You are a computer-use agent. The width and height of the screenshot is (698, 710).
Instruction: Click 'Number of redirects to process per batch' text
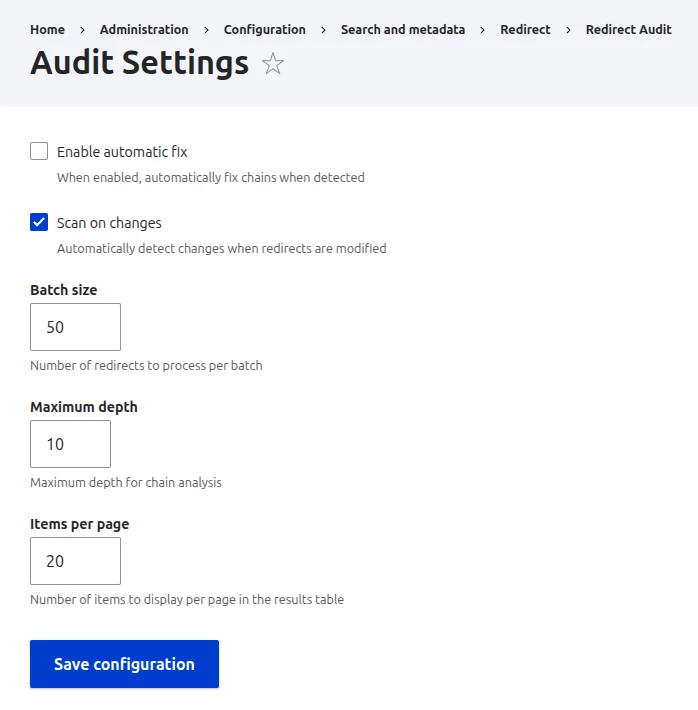coord(146,365)
